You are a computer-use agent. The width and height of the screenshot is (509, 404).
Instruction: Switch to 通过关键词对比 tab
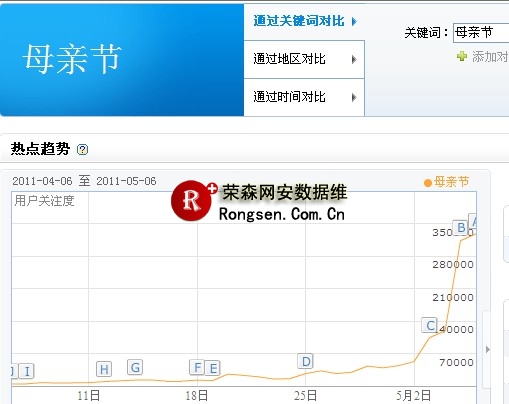point(299,21)
